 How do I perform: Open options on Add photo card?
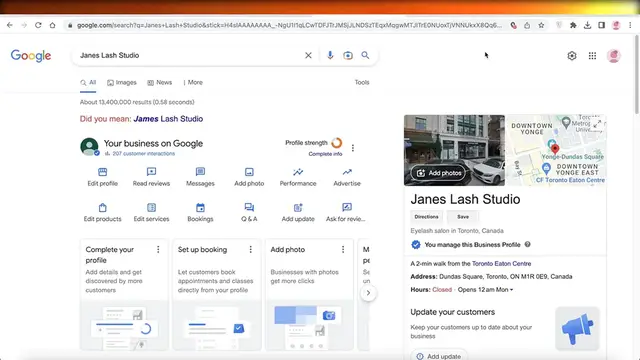click(343, 249)
